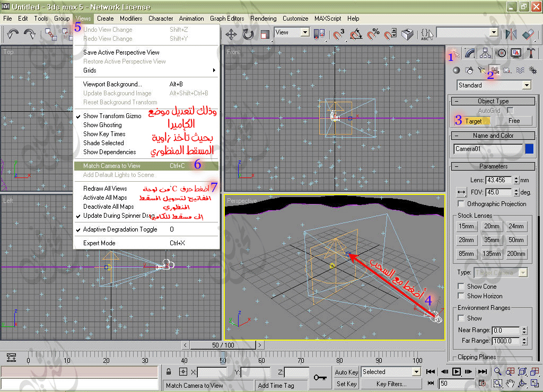Select the 85mm stock lens
Viewport: 543px width, 392px height.
(x=466, y=254)
